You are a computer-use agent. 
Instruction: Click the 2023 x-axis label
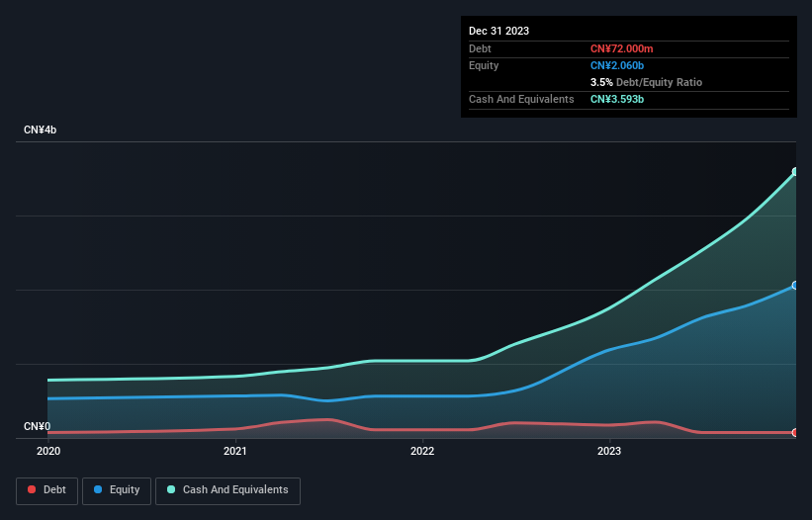(609, 451)
